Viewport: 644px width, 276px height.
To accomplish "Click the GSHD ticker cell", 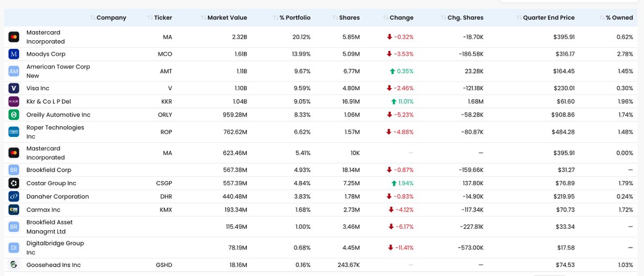I will point(164,265).
